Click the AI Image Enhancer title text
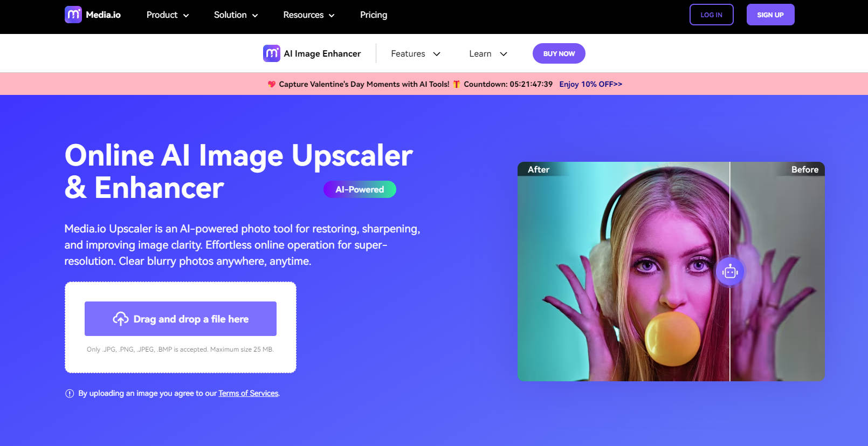 click(x=322, y=53)
